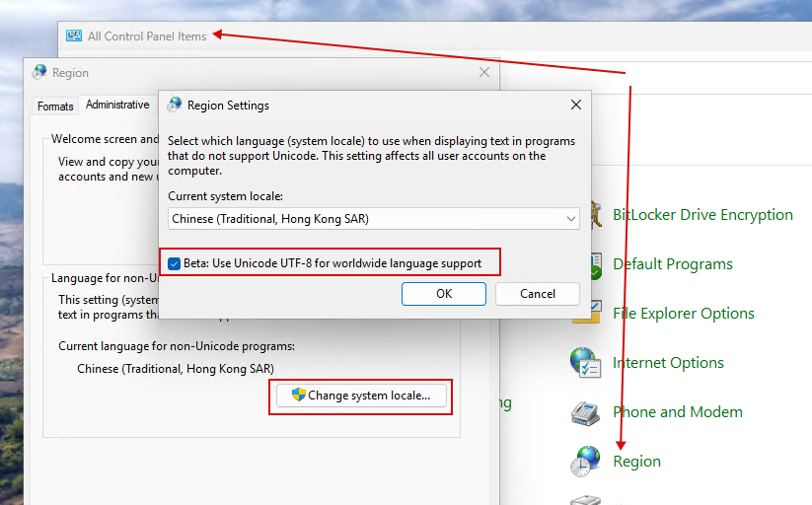Cancel the Region Settings dialog
This screenshot has height=505, width=812.
[538, 293]
